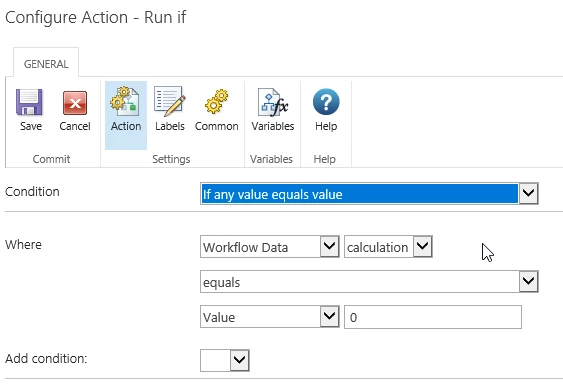This screenshot has width=563, height=391.
Task: Click the Variables group label under the ribbon
Action: coord(271,159)
